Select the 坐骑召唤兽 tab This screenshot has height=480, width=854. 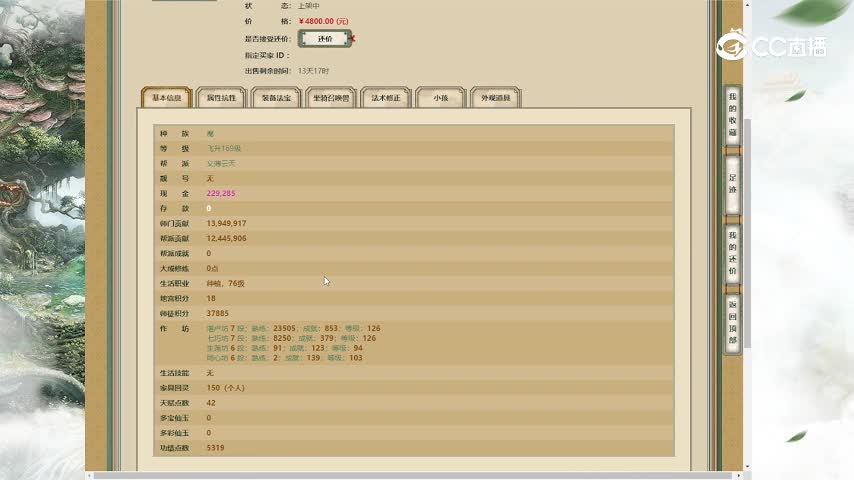(x=331, y=98)
